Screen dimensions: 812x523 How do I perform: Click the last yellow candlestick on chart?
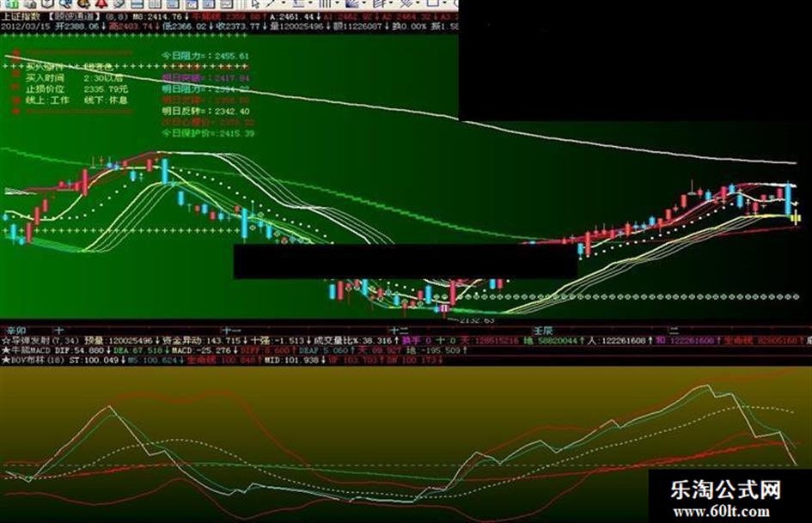[x=796, y=217]
